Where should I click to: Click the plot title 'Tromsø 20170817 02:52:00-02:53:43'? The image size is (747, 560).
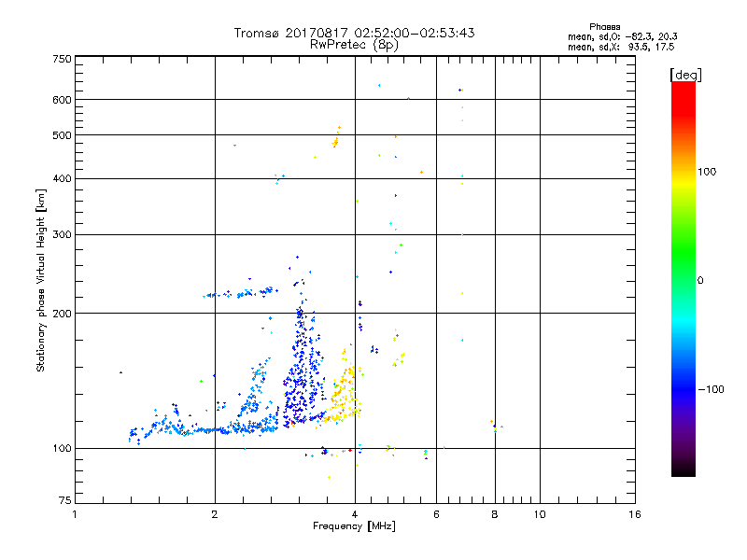pos(354,33)
